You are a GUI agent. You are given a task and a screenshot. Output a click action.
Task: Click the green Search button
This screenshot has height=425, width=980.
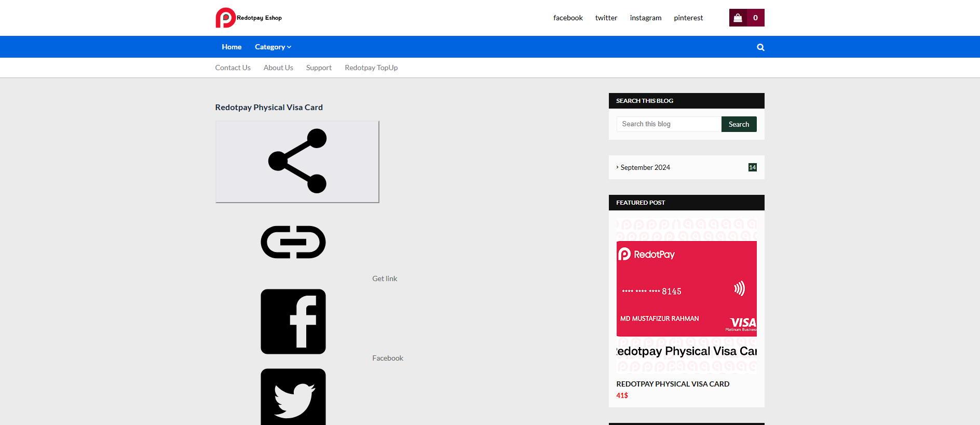(739, 124)
